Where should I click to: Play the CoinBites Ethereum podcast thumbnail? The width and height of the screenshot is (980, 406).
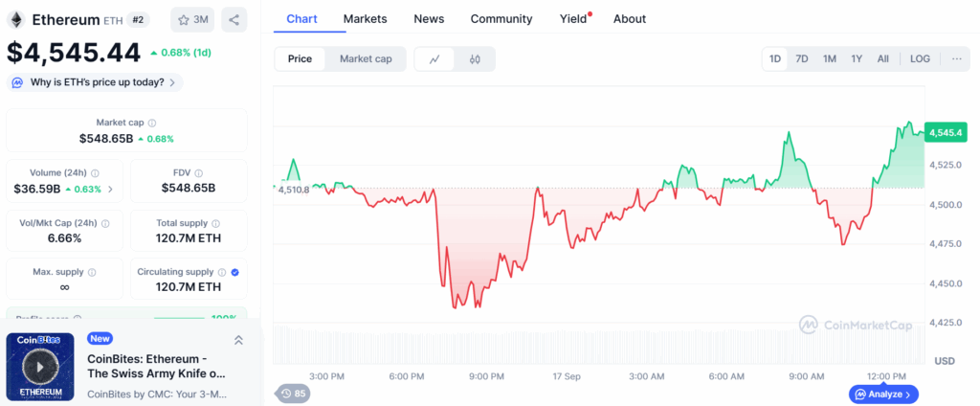(39, 366)
